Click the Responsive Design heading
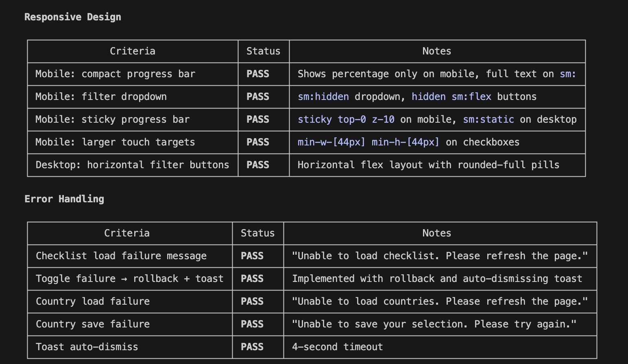Viewport: 628px width, 364px height. click(x=73, y=17)
